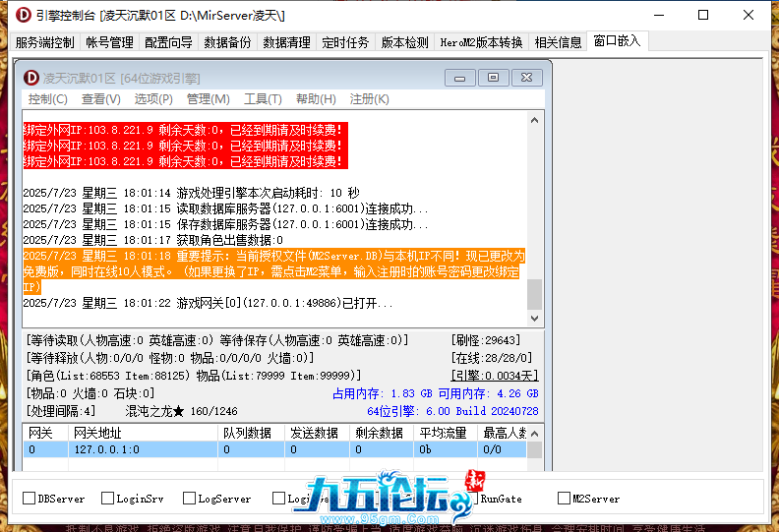Click the 网关 column header

[45, 433]
